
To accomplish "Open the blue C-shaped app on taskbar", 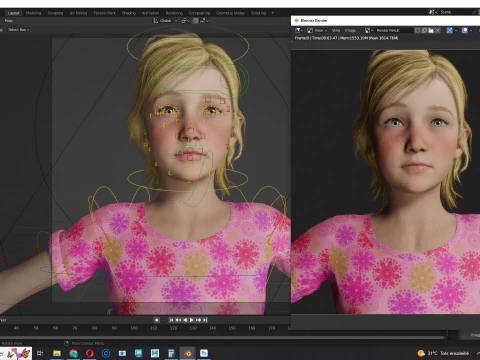I will [x=106, y=353].
